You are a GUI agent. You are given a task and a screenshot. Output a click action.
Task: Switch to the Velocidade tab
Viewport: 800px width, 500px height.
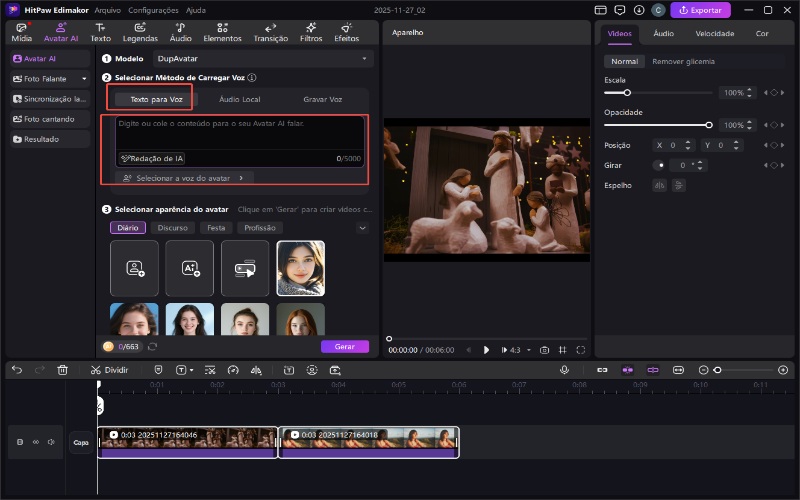715,33
